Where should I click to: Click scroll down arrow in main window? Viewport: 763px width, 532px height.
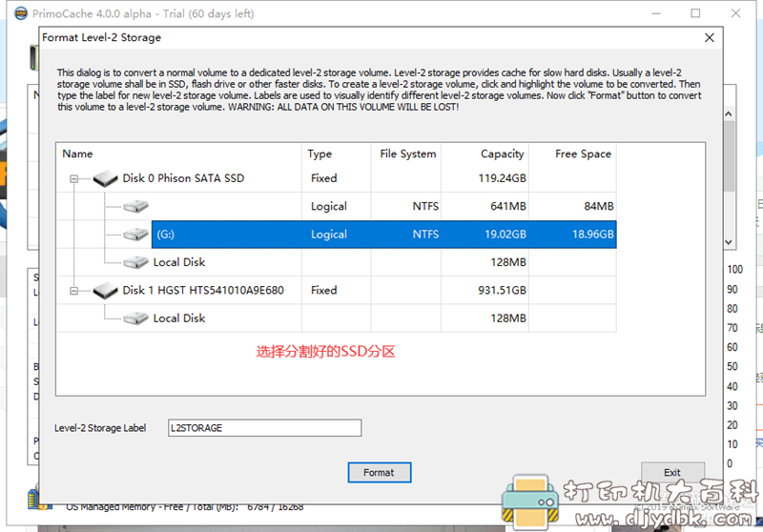click(x=729, y=241)
